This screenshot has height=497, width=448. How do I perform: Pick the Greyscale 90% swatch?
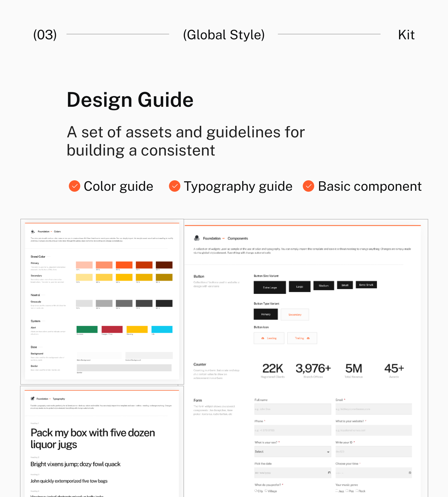(164, 303)
